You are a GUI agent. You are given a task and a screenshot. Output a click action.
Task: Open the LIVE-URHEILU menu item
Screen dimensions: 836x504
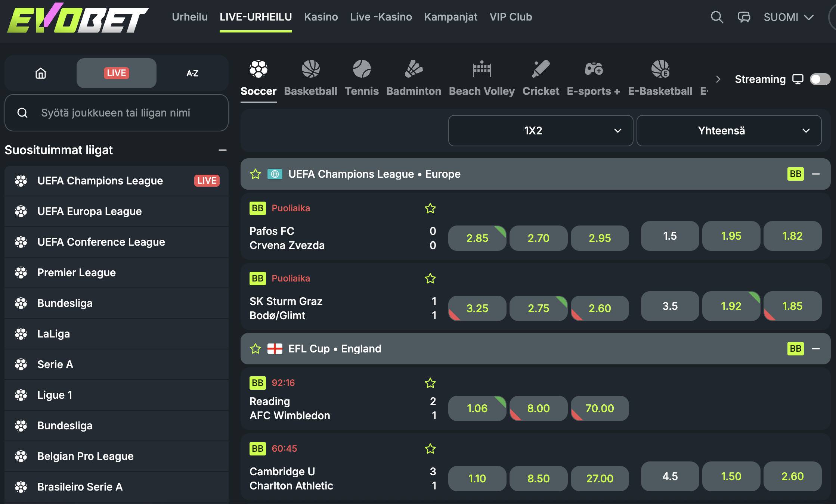(256, 17)
